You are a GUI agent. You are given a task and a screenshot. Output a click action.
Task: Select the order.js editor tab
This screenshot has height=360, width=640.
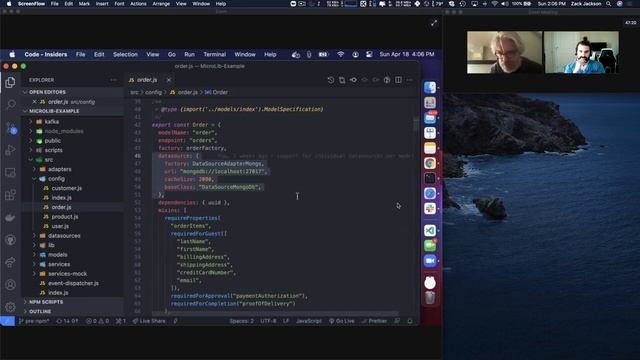pos(147,80)
